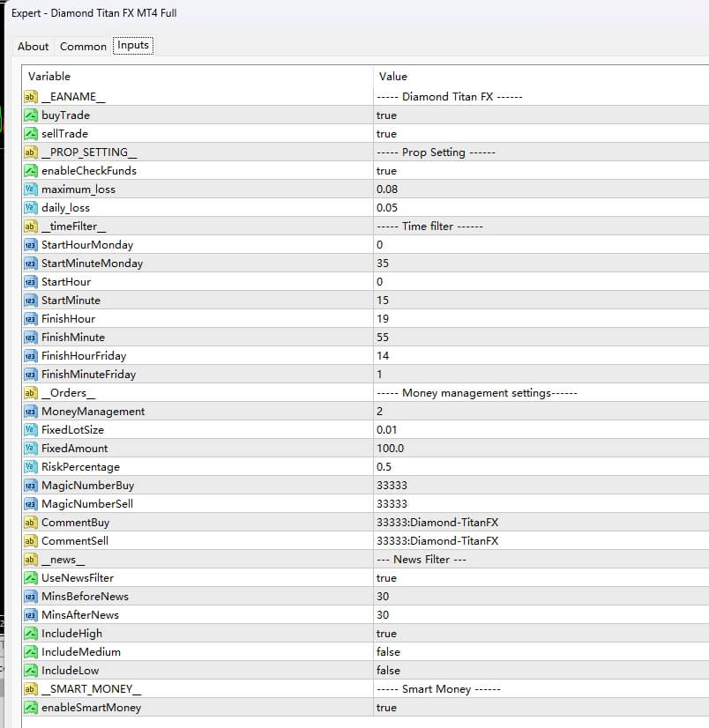This screenshot has height=728, width=709.
Task: Open the About tab
Action: click(33, 46)
